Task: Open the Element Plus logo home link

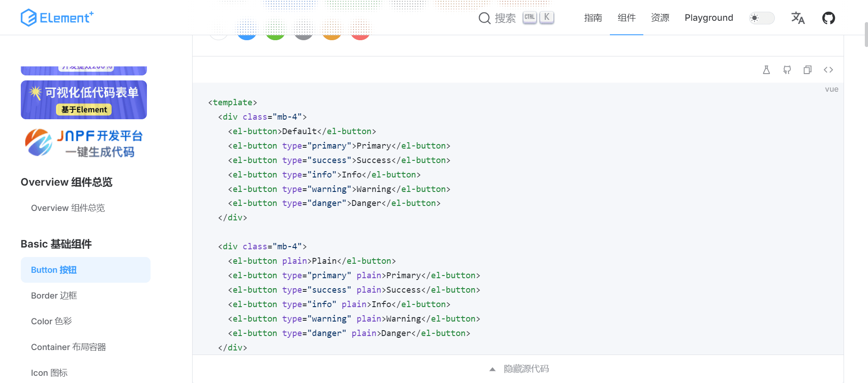Action: pos(57,18)
